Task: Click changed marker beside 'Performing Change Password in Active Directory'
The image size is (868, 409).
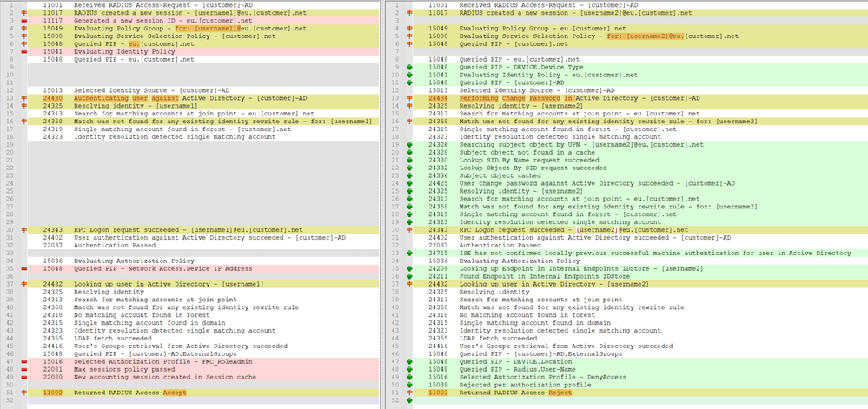Action: [x=409, y=98]
